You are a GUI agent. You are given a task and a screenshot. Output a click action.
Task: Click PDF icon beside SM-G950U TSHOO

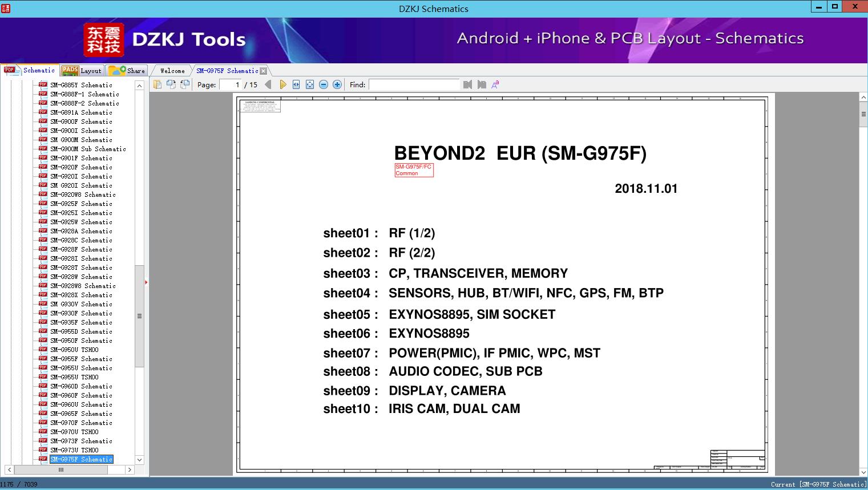click(43, 349)
